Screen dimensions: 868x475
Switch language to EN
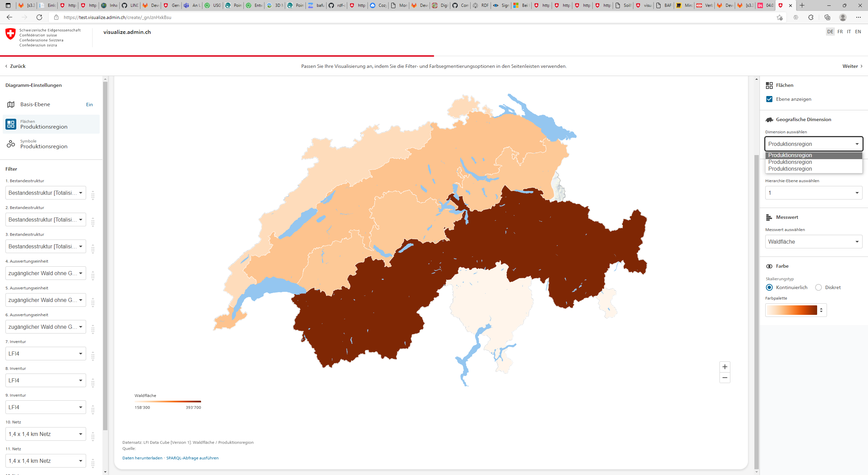(x=858, y=32)
